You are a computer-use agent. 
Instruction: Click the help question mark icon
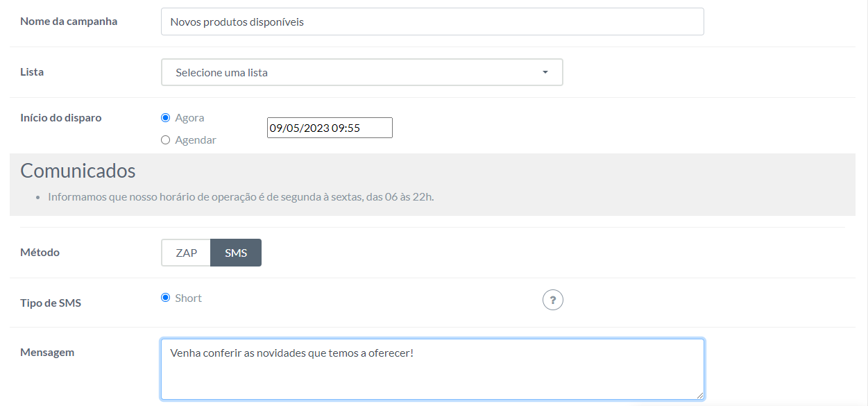(x=552, y=300)
